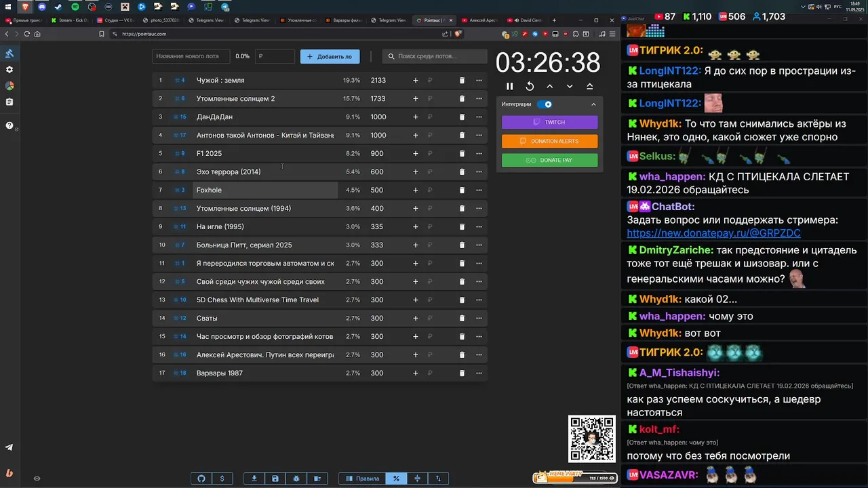Open more options for На игле (1995)
The height and width of the screenshot is (488, 868).
click(x=479, y=226)
